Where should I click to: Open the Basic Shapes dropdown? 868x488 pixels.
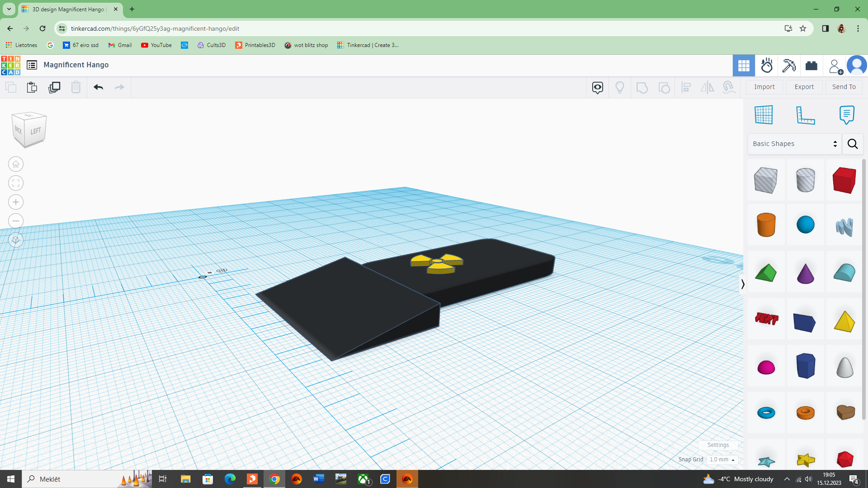point(794,144)
